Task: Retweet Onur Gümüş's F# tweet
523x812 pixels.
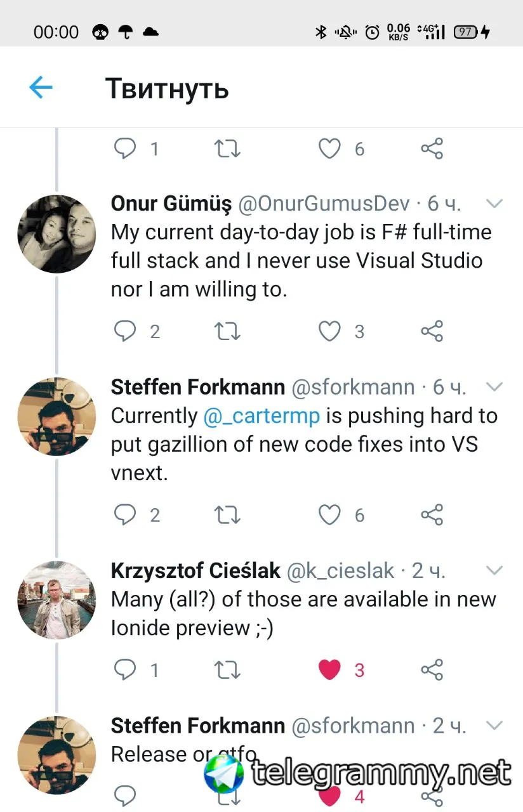Action: (228, 331)
